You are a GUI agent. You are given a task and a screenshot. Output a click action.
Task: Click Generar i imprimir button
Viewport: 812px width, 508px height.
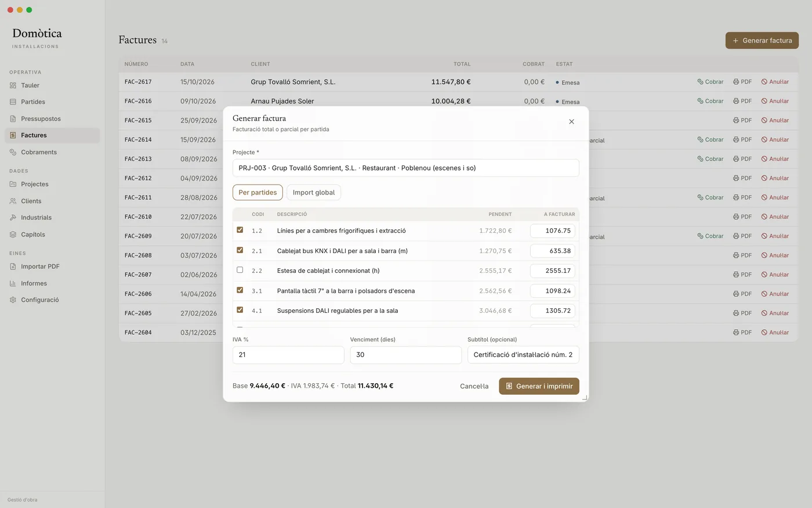click(539, 386)
